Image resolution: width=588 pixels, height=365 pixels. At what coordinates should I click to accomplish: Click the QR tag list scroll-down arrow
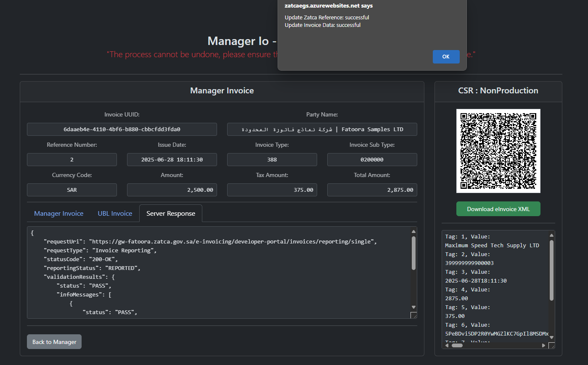[551, 337]
